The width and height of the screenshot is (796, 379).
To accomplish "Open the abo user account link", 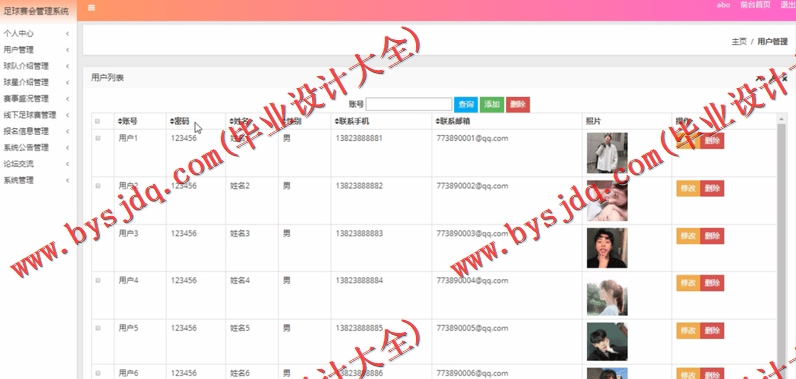I will click(723, 5).
